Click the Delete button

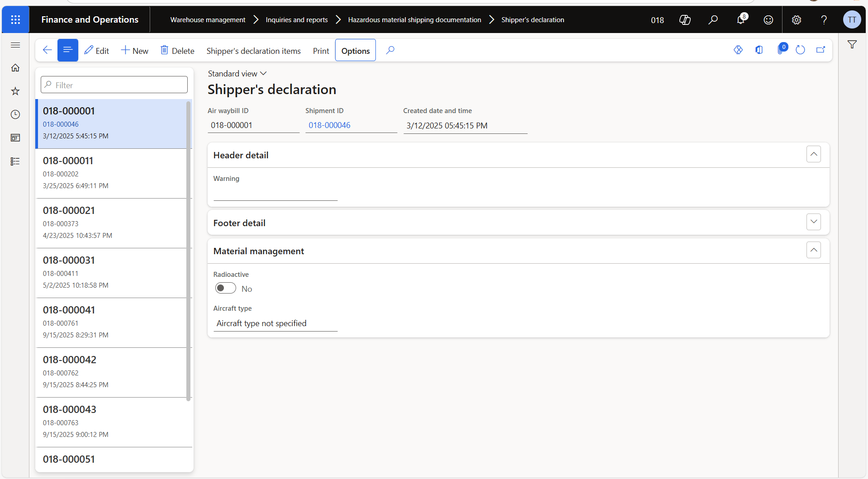point(177,51)
